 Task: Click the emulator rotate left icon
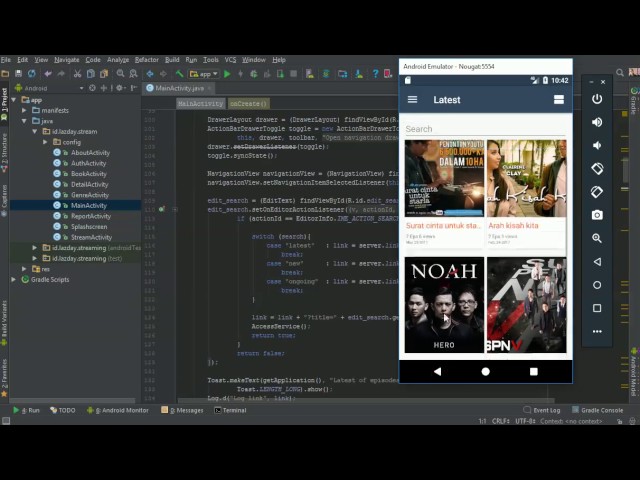(597, 169)
